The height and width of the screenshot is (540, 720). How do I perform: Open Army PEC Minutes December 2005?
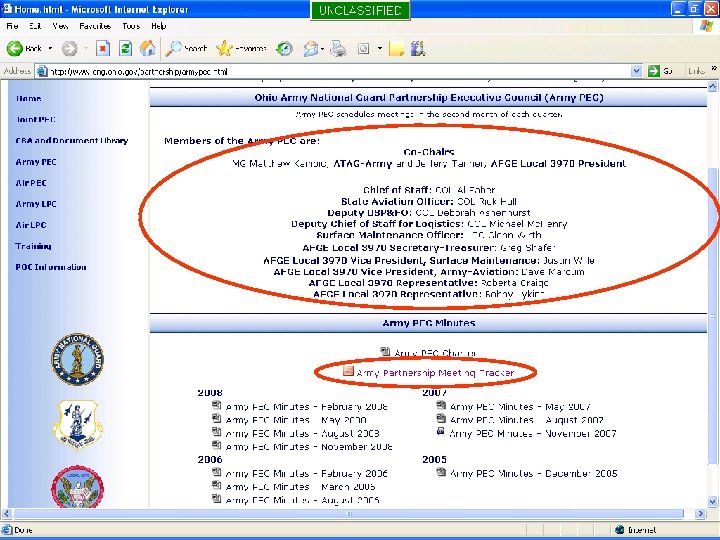(534, 473)
